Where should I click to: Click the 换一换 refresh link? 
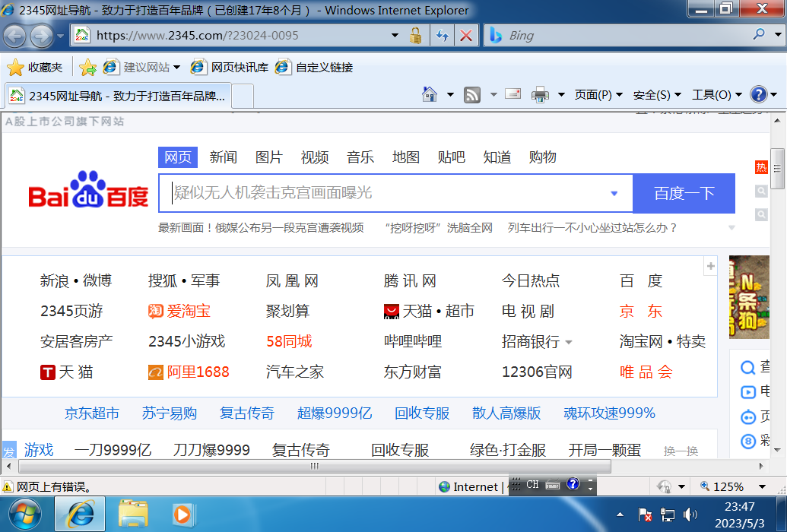coord(681,451)
